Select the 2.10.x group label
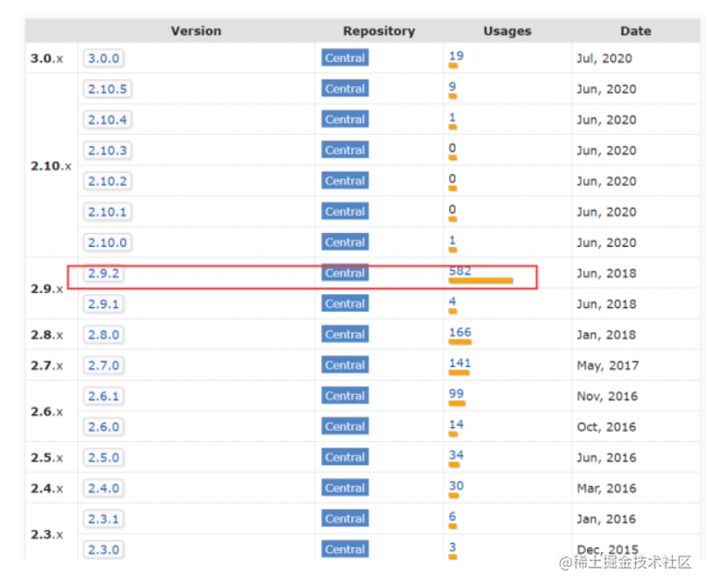The image size is (709, 588). point(51,166)
